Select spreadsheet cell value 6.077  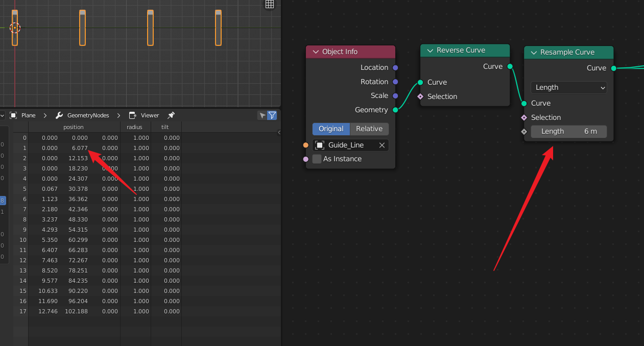click(x=80, y=148)
